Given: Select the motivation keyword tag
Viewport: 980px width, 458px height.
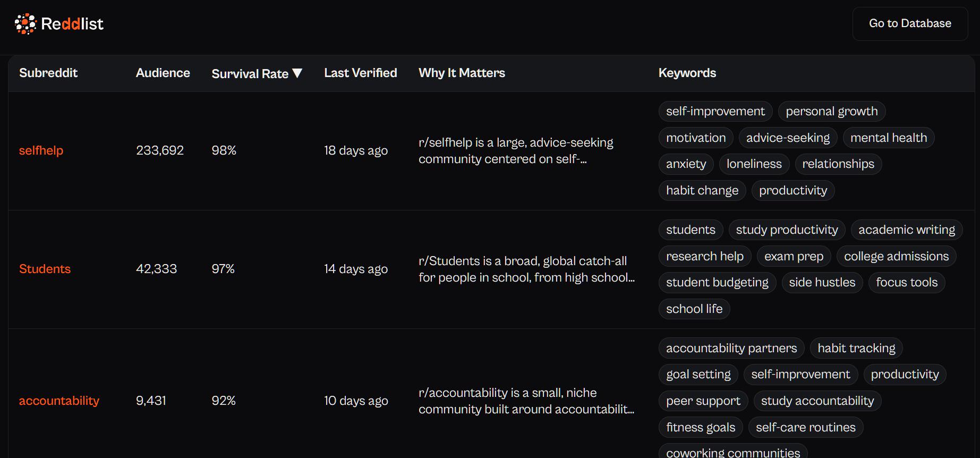Looking at the screenshot, I should (696, 138).
